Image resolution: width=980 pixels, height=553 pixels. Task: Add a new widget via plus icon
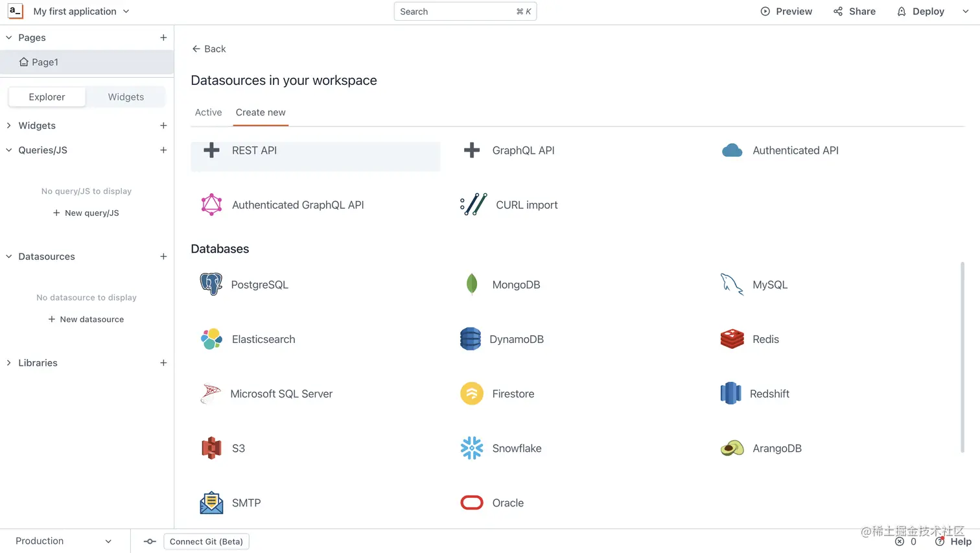(163, 126)
